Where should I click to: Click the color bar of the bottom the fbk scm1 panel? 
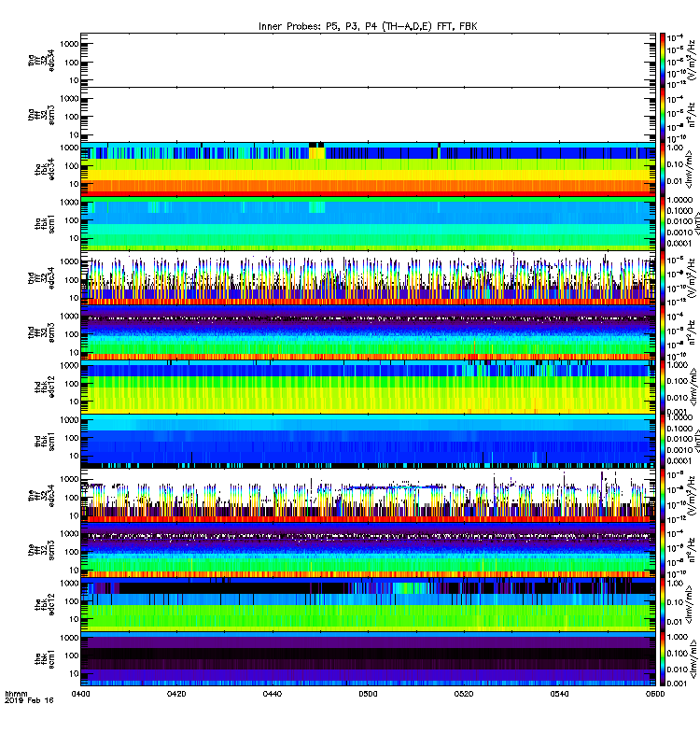[663, 659]
